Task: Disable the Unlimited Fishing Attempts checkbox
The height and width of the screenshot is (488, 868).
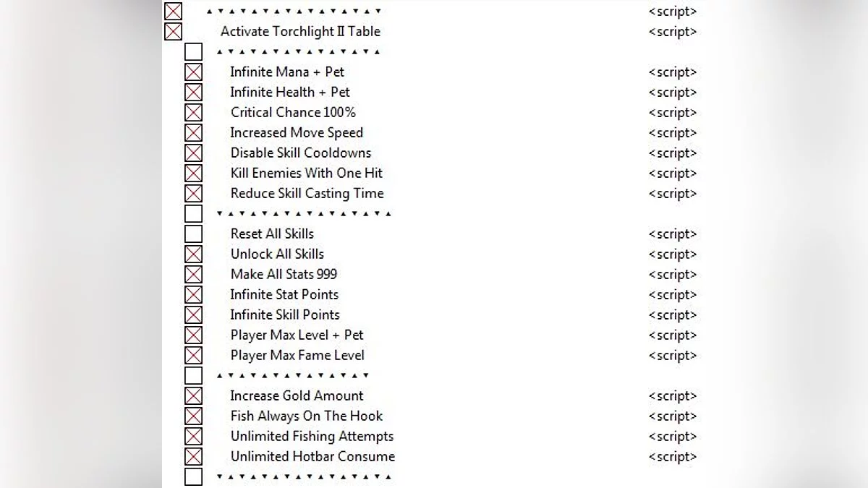Action: [x=193, y=437]
